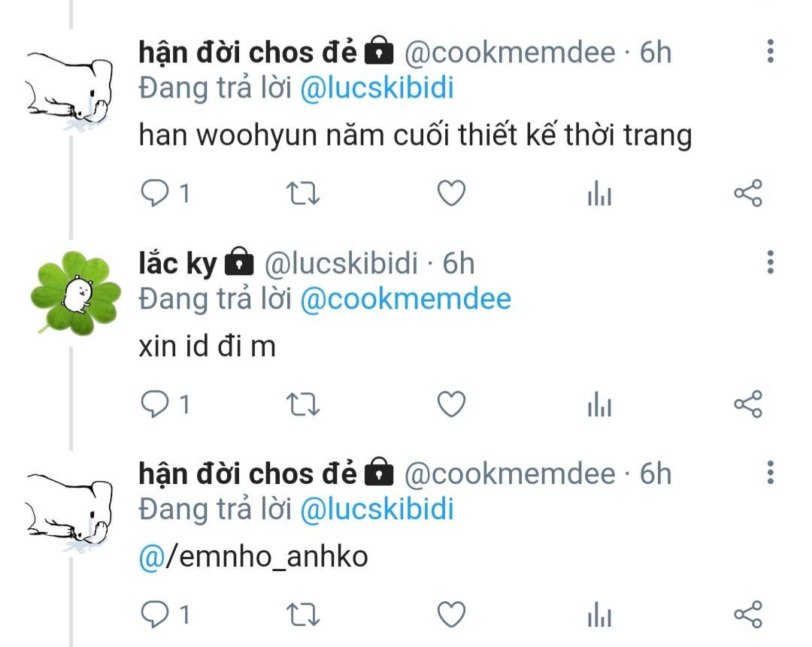
Task: Open more options on the first cookmemdee tweet
Action: tap(770, 51)
